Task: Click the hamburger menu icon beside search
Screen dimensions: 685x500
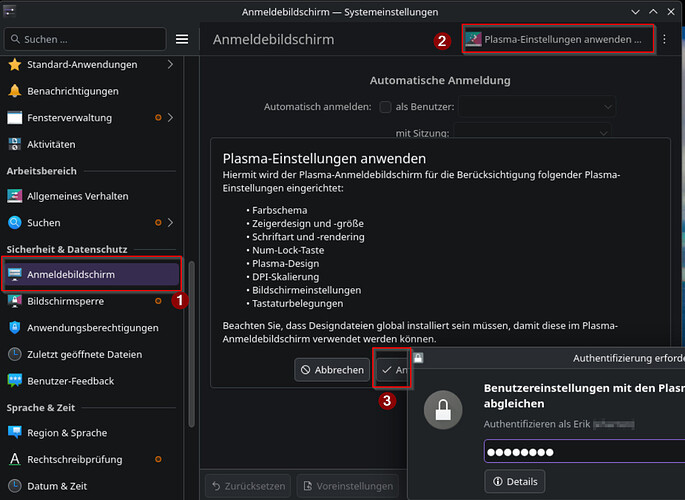Action: click(182, 39)
